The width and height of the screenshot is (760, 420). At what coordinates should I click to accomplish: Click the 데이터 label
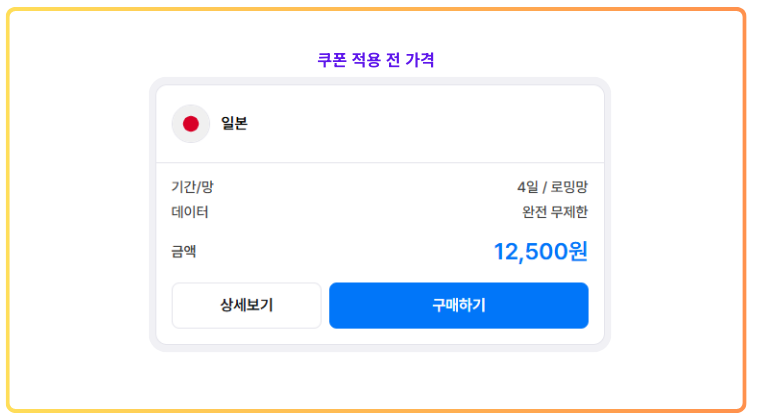click(190, 212)
